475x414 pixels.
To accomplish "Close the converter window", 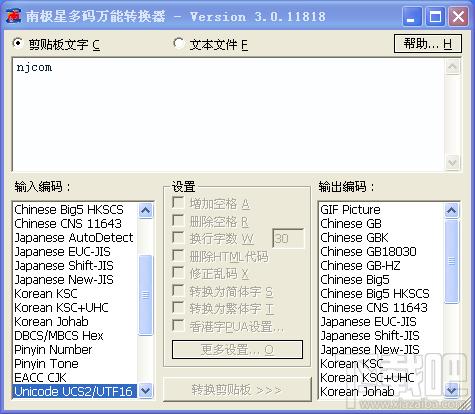I will coord(458,16).
